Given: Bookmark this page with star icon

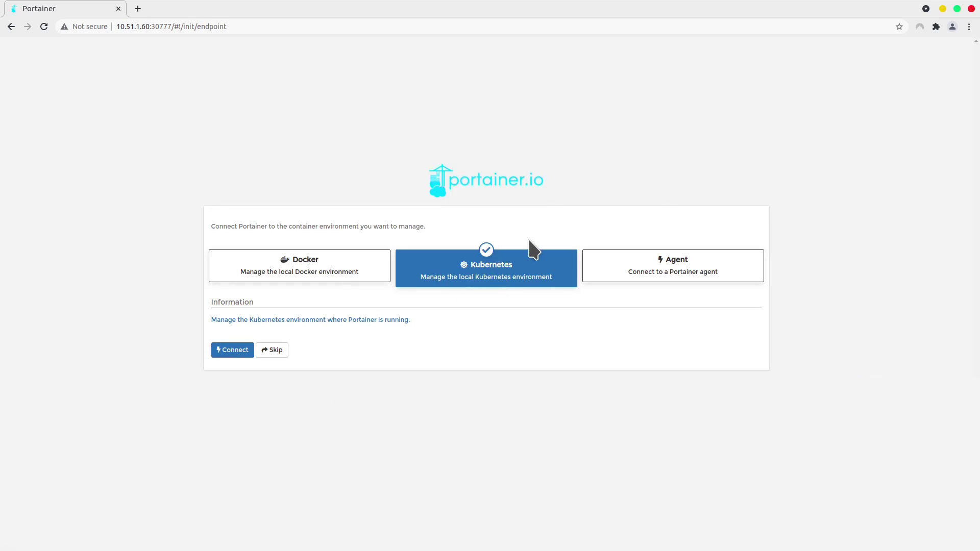Looking at the screenshot, I should 899,27.
